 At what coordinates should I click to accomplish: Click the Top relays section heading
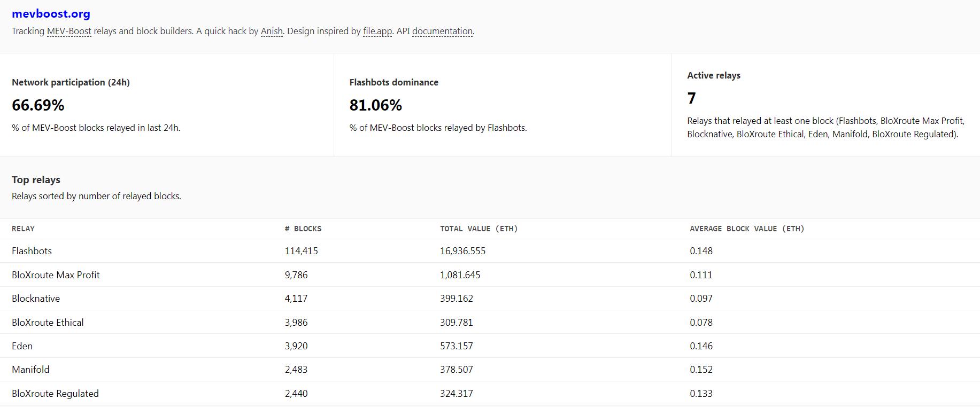click(36, 180)
